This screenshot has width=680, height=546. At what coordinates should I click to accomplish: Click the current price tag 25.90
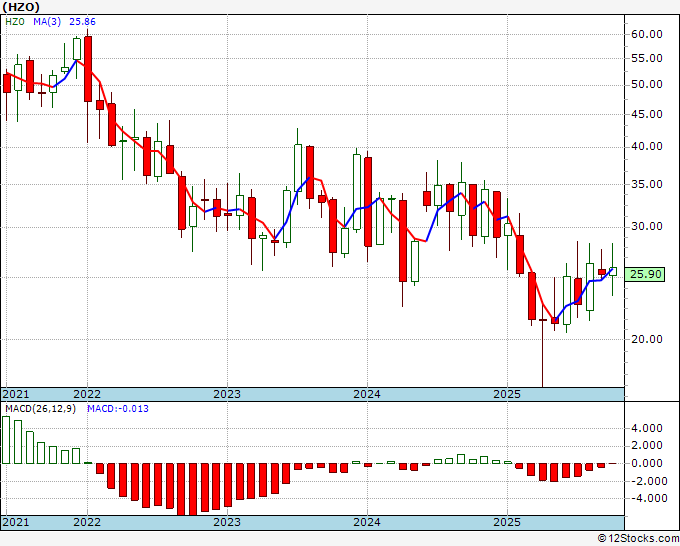pyautogui.click(x=645, y=274)
